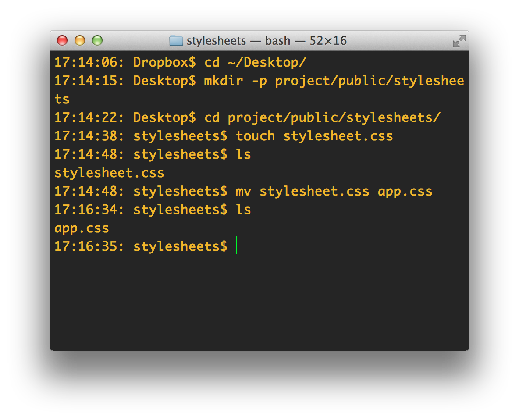Click the fullscreen arrows icon in title bar
Image resolution: width=519 pixels, height=420 pixels.
(x=459, y=41)
